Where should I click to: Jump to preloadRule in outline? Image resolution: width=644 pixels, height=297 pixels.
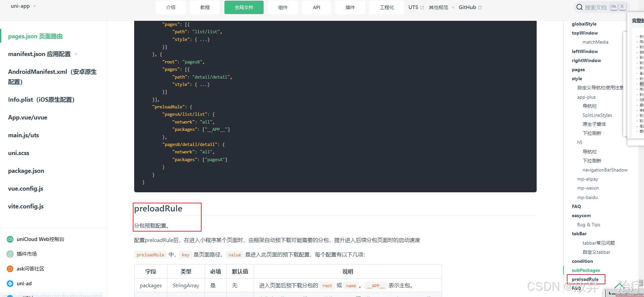585,279
